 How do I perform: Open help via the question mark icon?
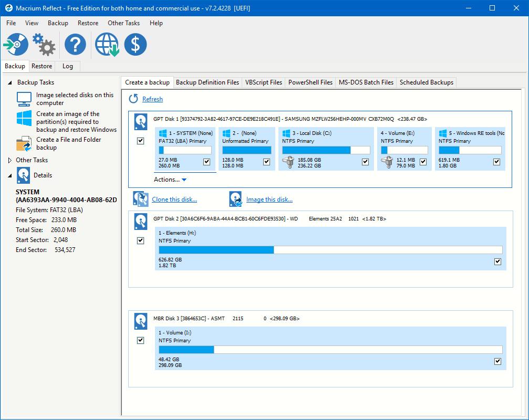(75, 44)
